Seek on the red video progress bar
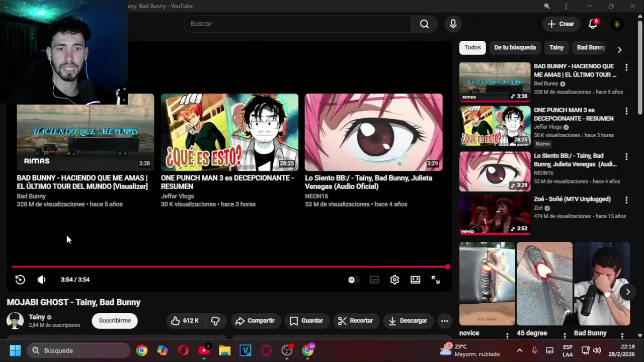The height and width of the screenshot is (362, 644). (x=229, y=267)
